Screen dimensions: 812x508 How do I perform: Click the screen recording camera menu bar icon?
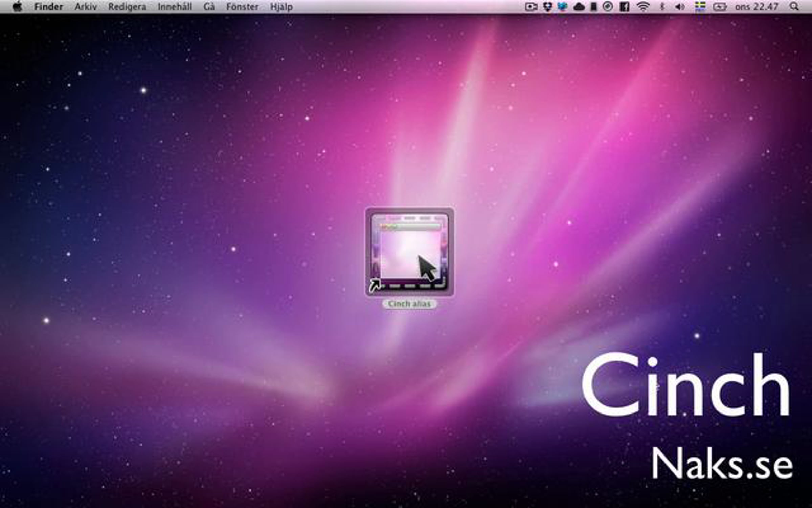(x=531, y=7)
